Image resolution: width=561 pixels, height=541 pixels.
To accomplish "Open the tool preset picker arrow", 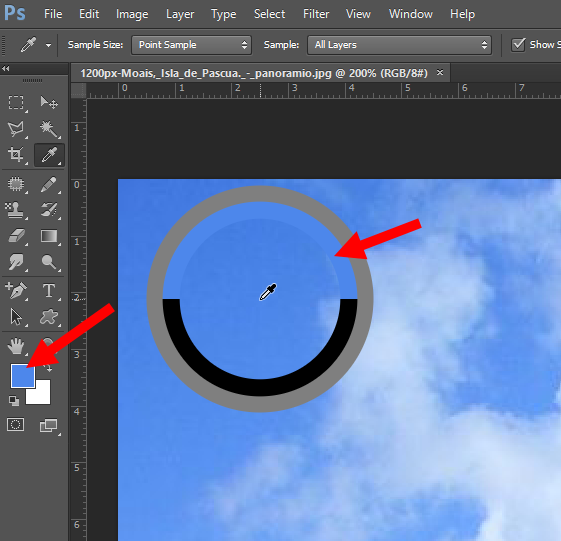I will coord(48,45).
